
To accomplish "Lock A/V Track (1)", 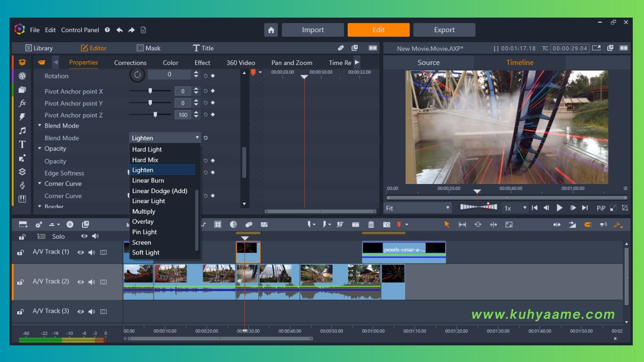I will [21, 252].
